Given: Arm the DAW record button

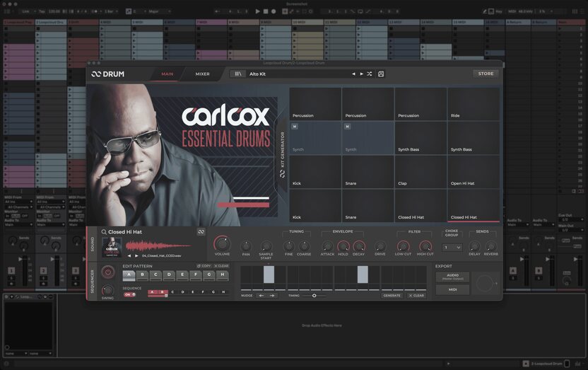Looking at the screenshot, I should (x=274, y=11).
